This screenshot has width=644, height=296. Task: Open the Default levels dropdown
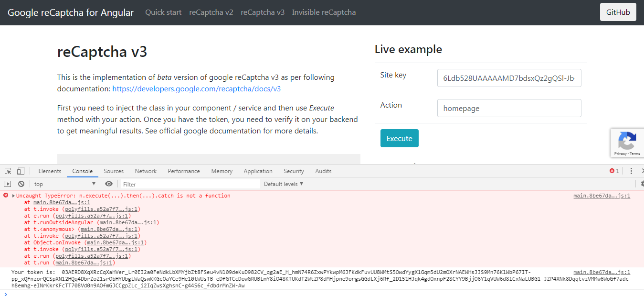pos(284,184)
